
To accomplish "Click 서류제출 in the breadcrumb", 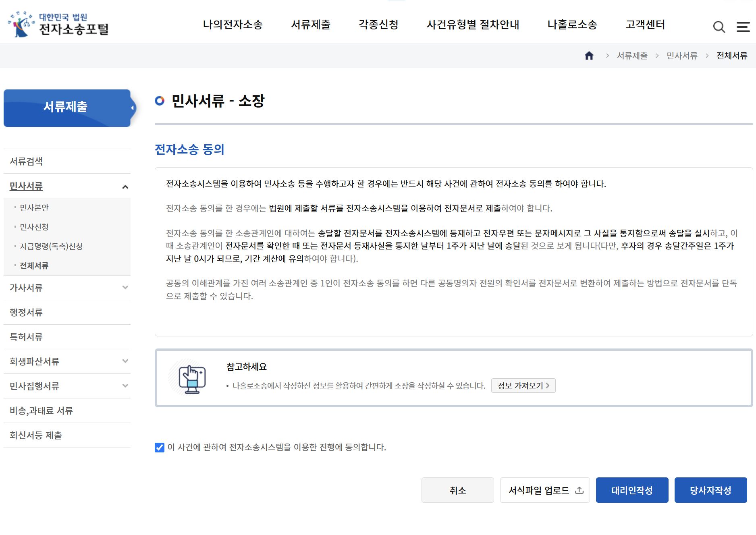I will [632, 56].
